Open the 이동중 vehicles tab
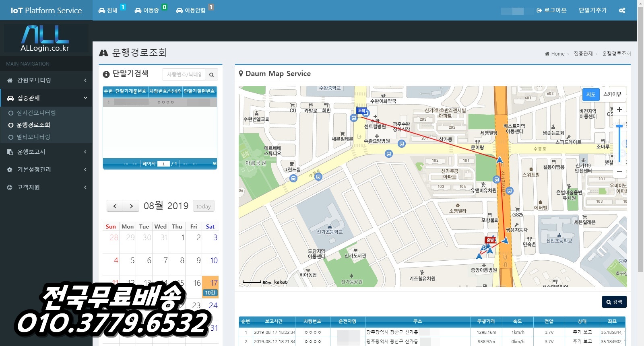 pos(151,10)
